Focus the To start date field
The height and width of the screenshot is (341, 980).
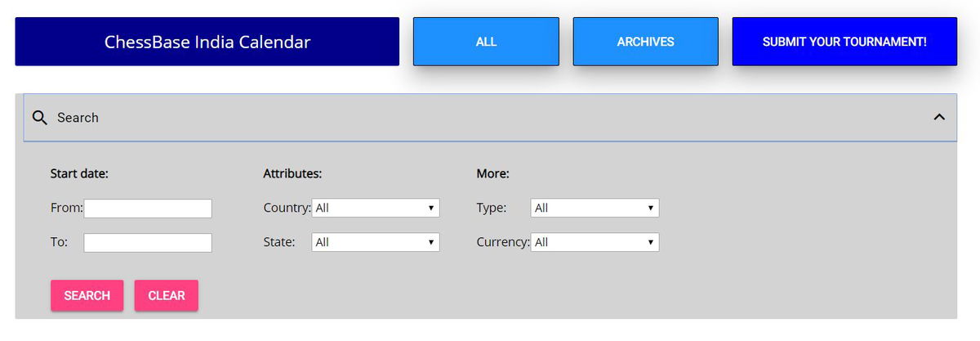click(148, 243)
